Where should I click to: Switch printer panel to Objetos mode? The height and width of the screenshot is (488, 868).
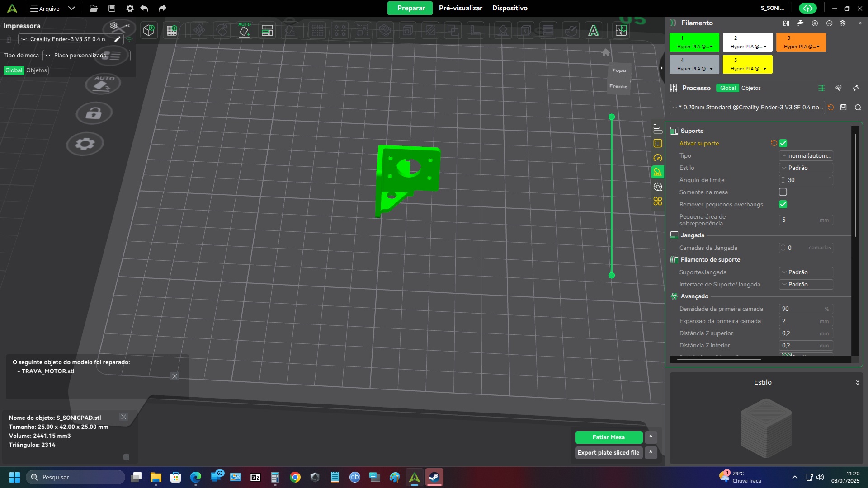[x=37, y=70]
